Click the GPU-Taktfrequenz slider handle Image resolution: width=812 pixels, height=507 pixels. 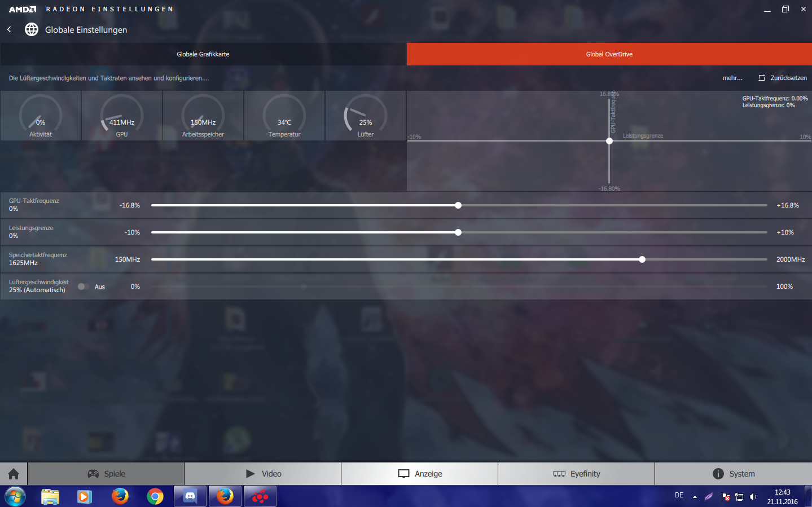coord(458,205)
